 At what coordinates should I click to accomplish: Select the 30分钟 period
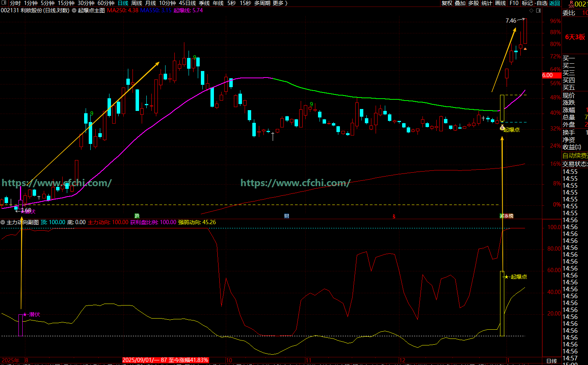86,3
